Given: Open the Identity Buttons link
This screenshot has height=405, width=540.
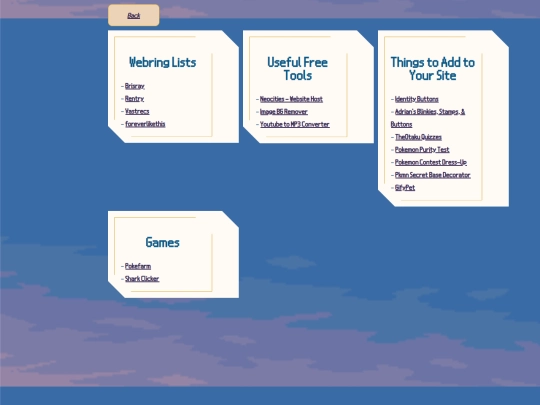Looking at the screenshot, I should coord(417,99).
